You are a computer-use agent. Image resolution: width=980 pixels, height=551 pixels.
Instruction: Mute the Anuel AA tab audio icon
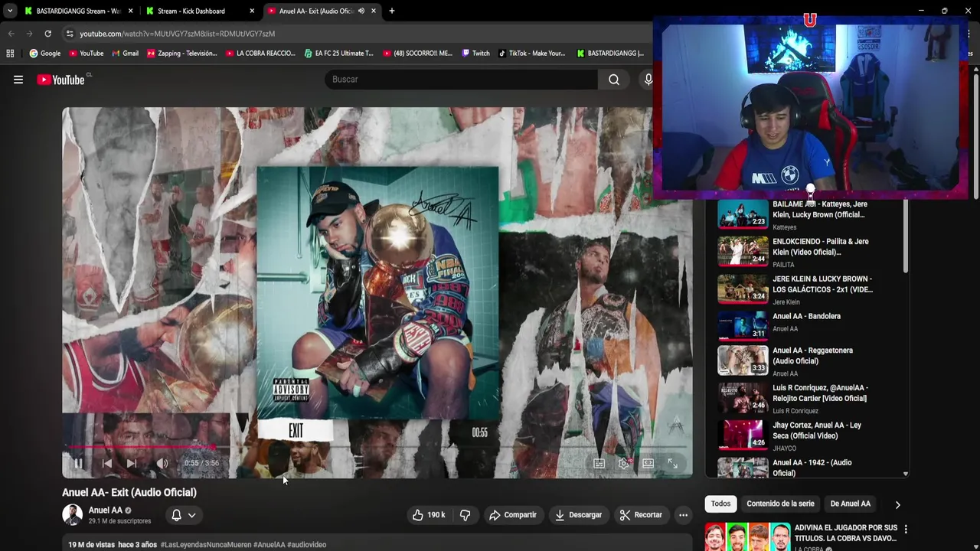pyautogui.click(x=361, y=11)
